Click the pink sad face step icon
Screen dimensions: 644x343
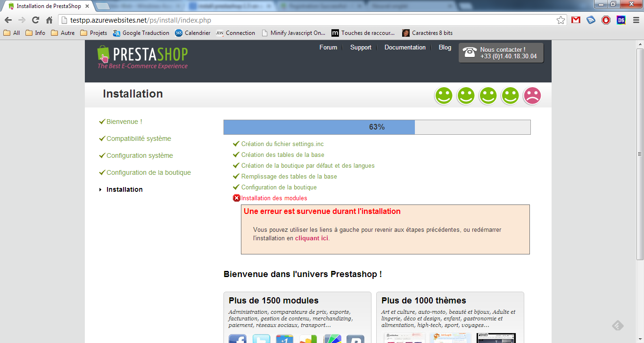[532, 96]
